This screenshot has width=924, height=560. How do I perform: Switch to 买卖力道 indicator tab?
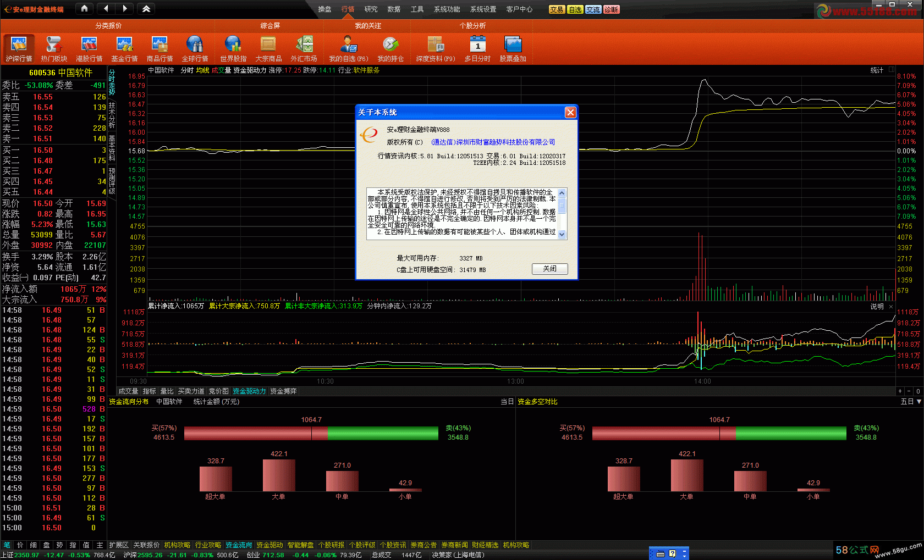pos(191,391)
